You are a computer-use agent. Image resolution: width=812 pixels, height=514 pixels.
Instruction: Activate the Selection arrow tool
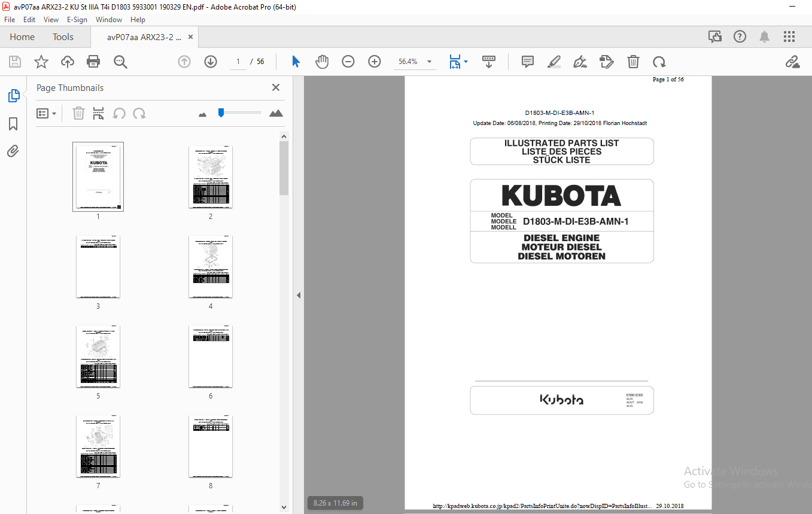click(x=296, y=62)
